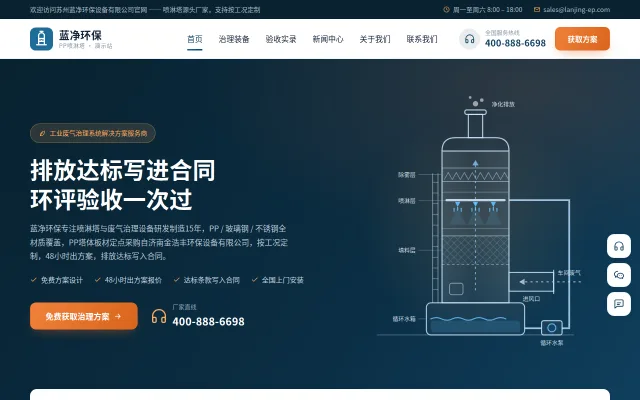Click the 车间废气 diagram label

(569, 273)
